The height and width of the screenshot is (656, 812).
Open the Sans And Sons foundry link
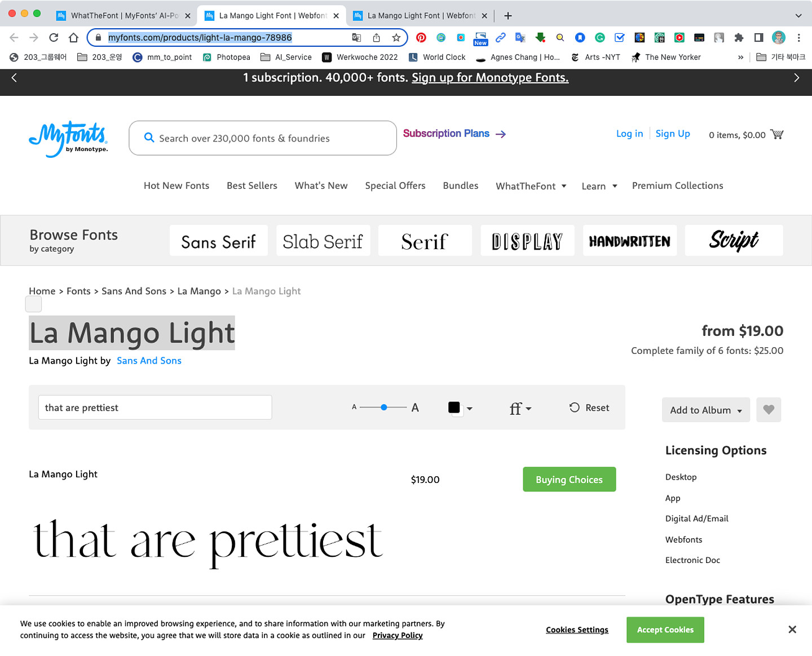[x=149, y=361]
